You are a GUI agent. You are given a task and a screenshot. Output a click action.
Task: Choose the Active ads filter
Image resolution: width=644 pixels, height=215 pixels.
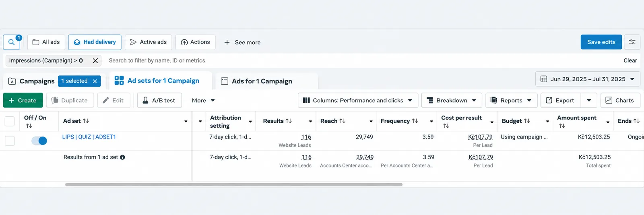[149, 42]
